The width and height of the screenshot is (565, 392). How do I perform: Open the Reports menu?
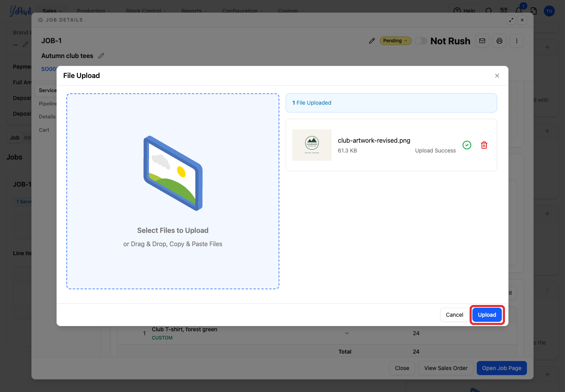click(195, 11)
